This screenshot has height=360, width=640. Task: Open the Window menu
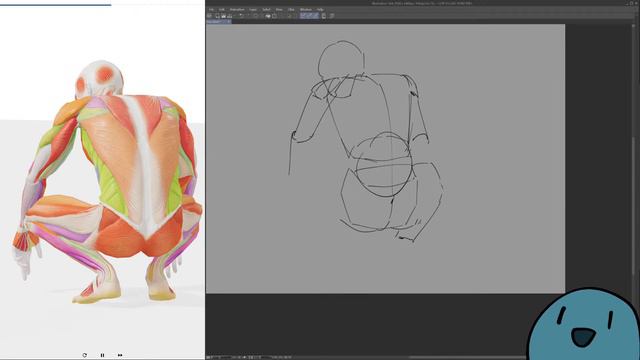[306, 9]
